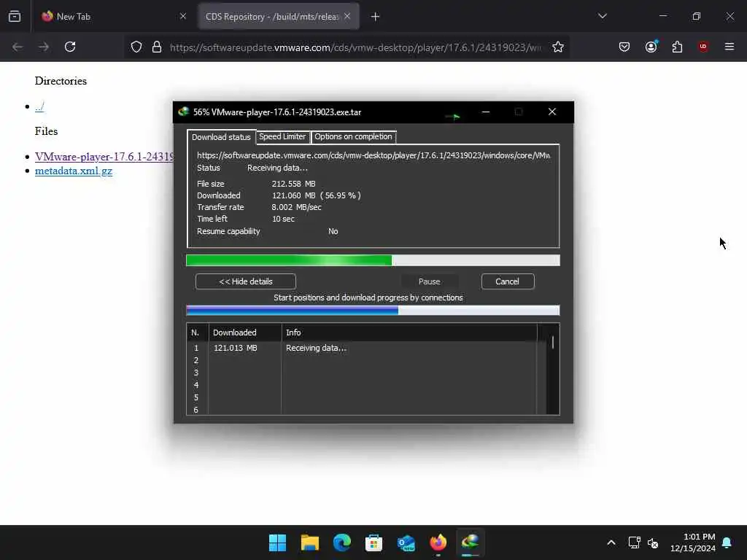Open the metadata.xml.gz link
This screenshot has height=560, width=747.
(x=74, y=171)
